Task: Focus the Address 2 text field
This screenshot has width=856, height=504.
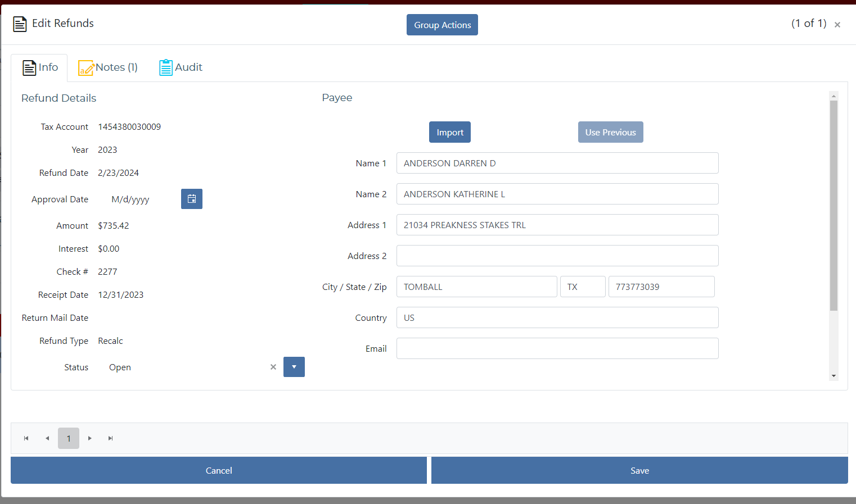Action: 557,256
